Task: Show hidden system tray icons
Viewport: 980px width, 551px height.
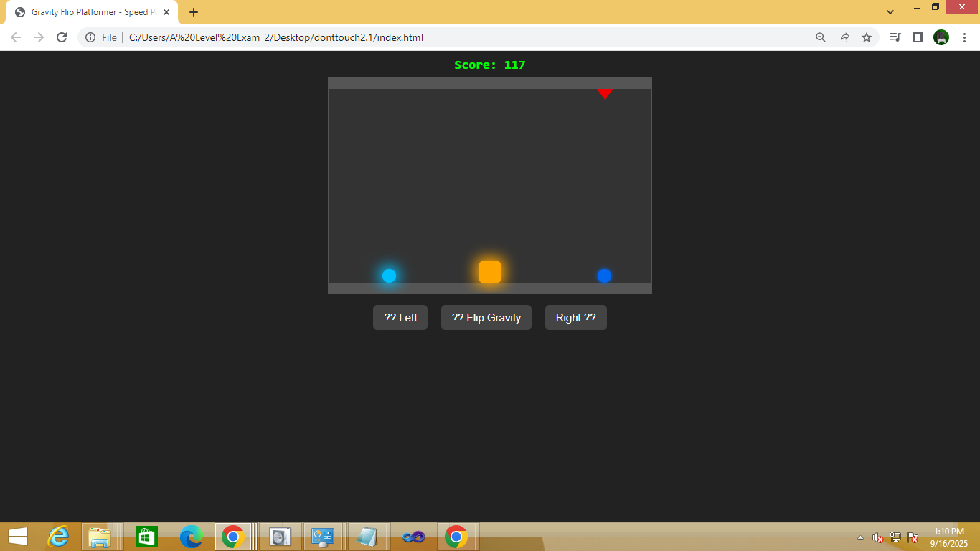Action: point(861,537)
